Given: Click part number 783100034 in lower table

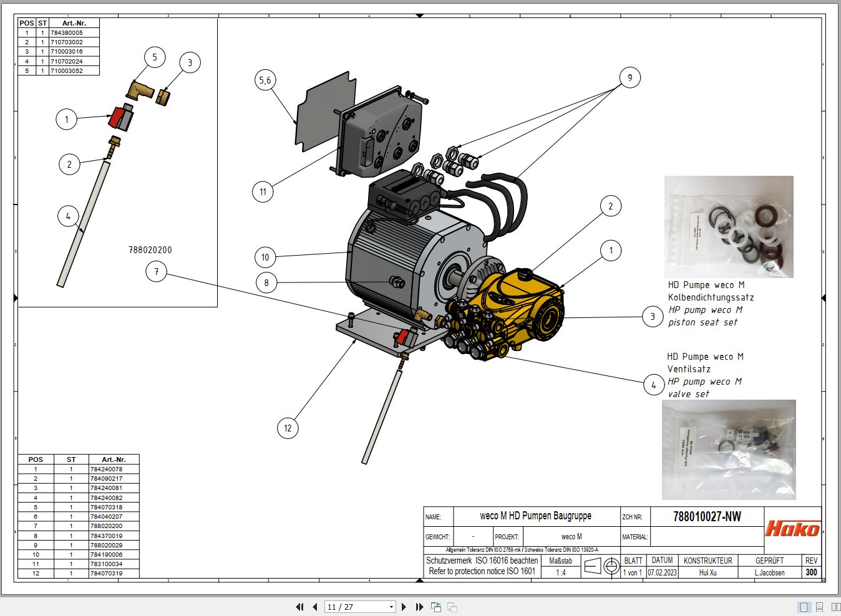Looking at the screenshot, I should [107, 564].
